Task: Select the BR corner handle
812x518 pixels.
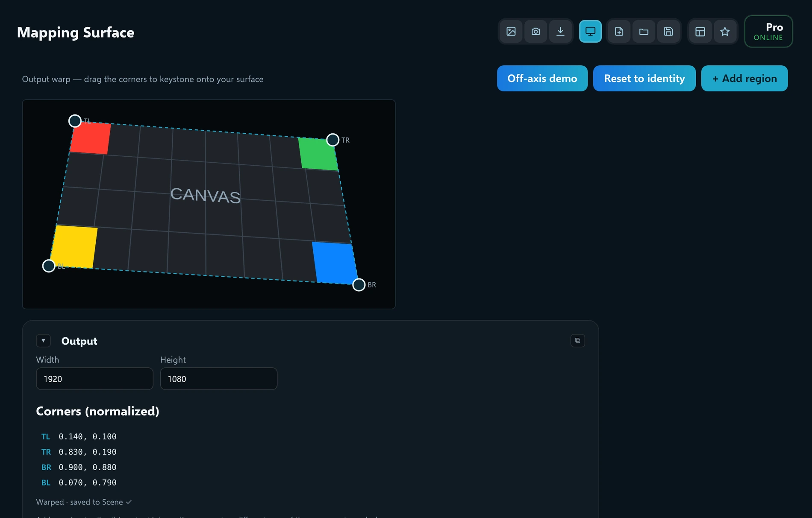Action: tap(359, 285)
